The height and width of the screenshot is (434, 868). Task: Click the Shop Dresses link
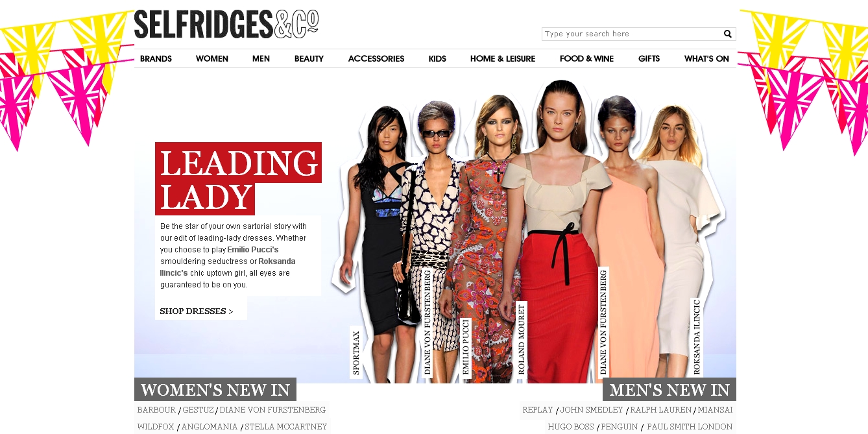click(x=197, y=311)
